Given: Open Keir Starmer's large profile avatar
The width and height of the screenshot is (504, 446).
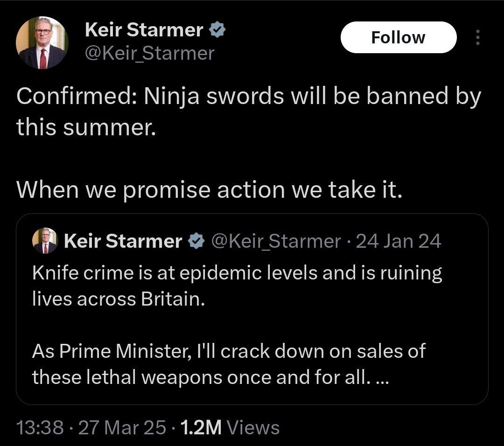Looking at the screenshot, I should point(42,43).
